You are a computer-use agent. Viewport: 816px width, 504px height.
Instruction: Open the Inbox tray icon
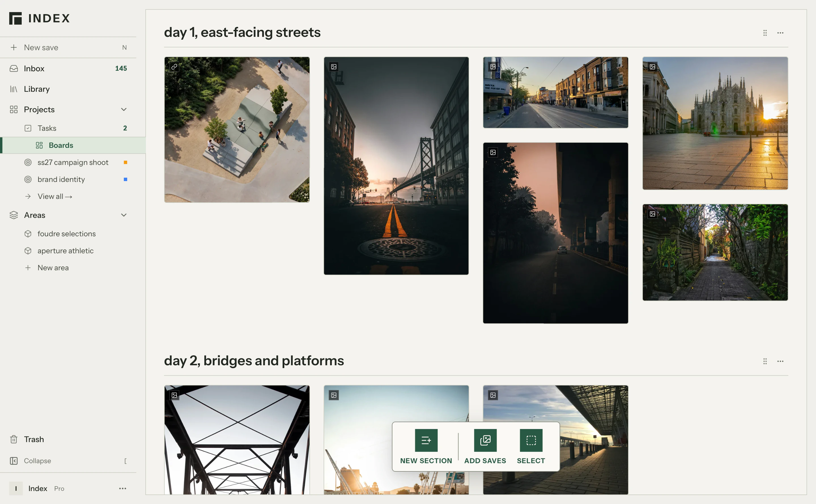coord(14,68)
